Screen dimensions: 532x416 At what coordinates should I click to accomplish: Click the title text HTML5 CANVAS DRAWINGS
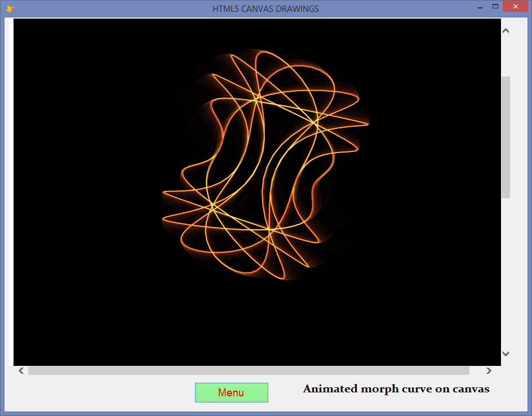(x=265, y=8)
